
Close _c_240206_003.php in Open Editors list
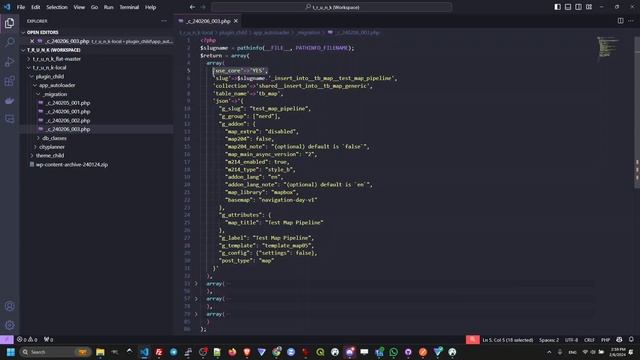point(32,41)
